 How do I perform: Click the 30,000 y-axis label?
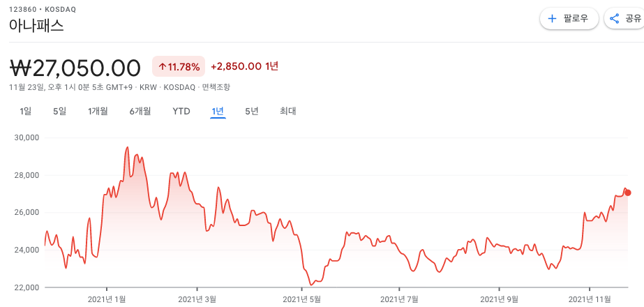pos(25,137)
